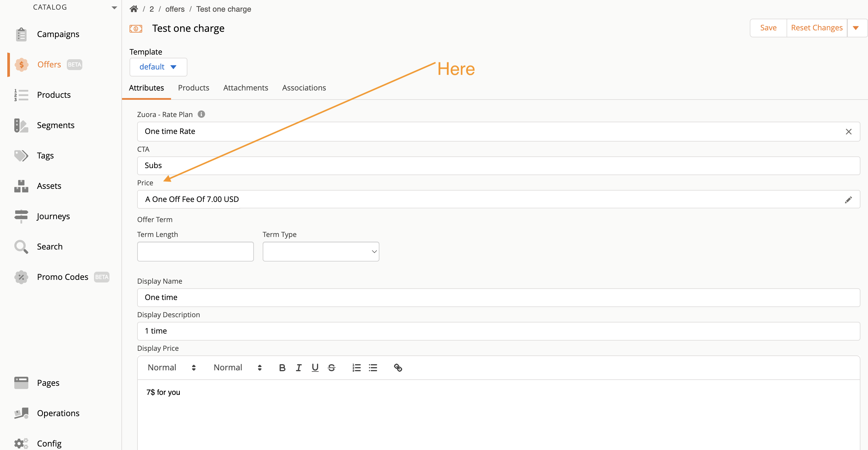868x450 pixels.
Task: Click the Rate Plan info icon
Action: tap(201, 114)
